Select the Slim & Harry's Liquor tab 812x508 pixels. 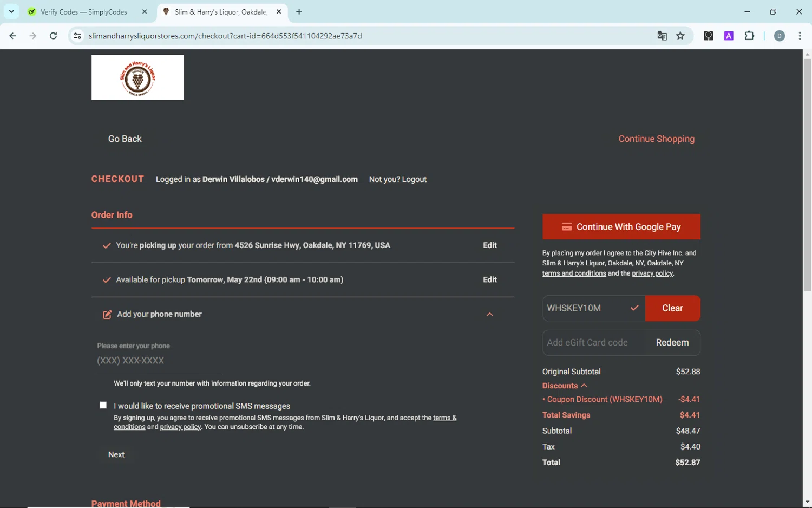[221, 12]
